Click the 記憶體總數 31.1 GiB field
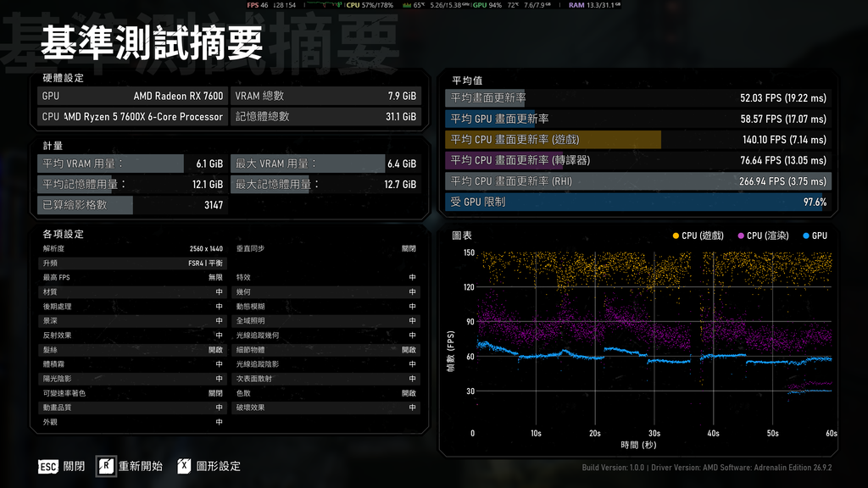The image size is (868, 488). (x=325, y=117)
